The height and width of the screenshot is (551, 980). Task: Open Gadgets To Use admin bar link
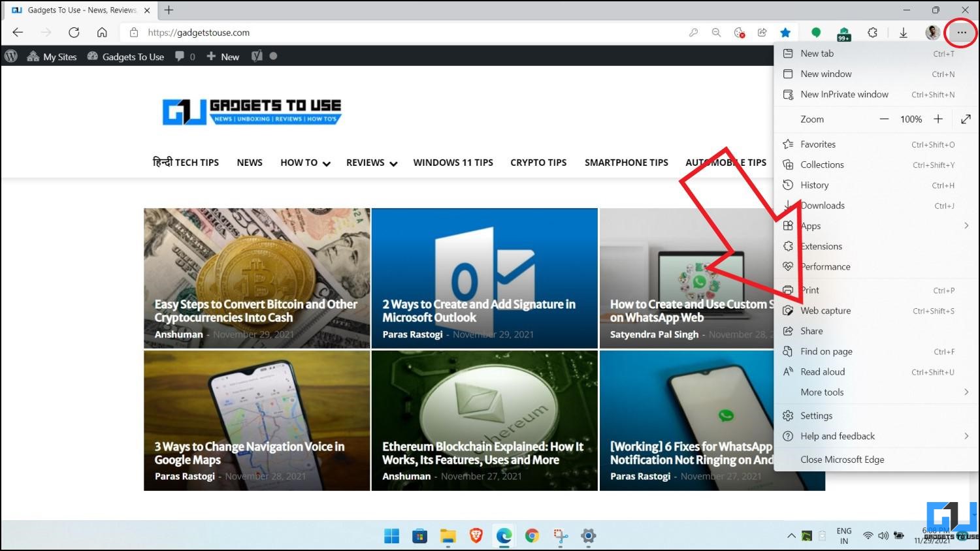(125, 56)
